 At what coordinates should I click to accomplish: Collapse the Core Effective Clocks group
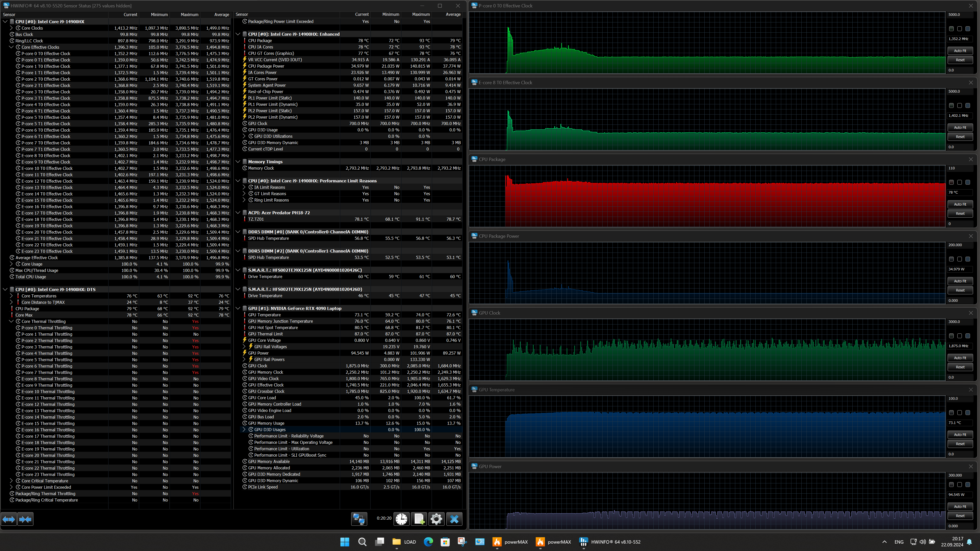(x=11, y=47)
